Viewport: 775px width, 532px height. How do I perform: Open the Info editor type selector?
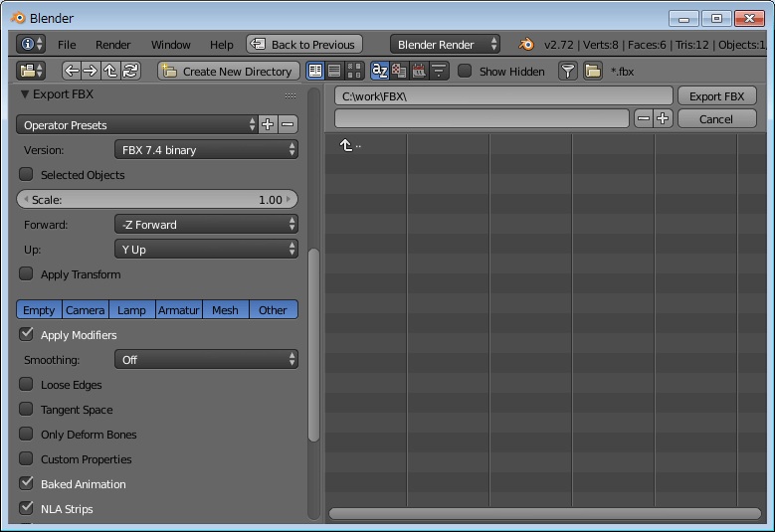pos(31,45)
